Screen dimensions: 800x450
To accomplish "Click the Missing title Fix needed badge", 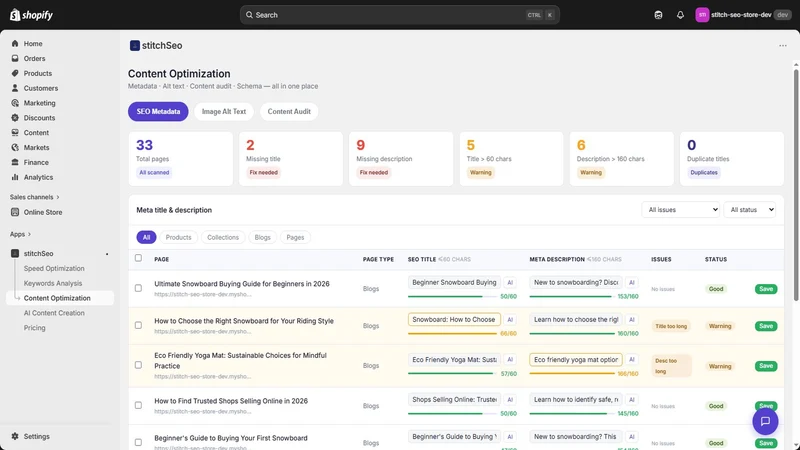I will (x=263, y=172).
